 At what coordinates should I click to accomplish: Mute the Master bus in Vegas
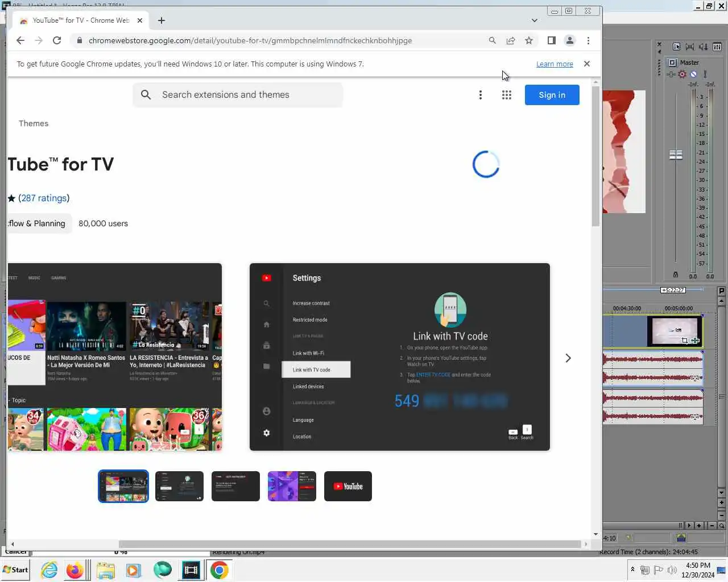[693, 74]
